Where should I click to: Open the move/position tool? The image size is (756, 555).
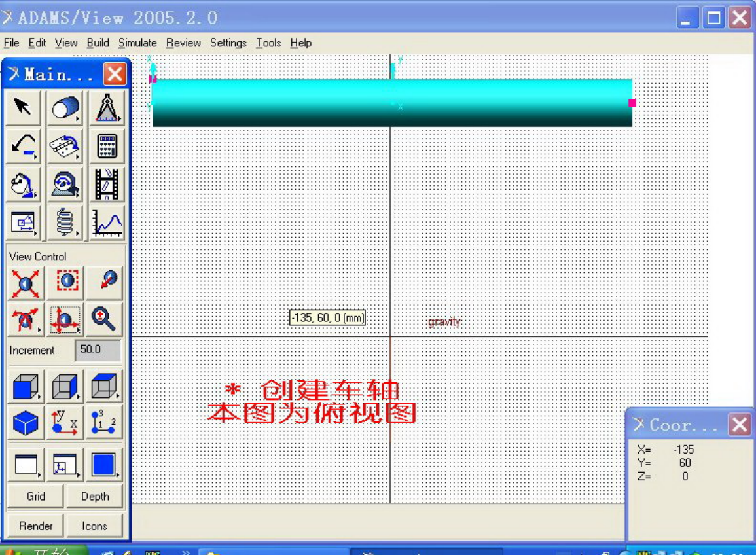[x=23, y=223]
